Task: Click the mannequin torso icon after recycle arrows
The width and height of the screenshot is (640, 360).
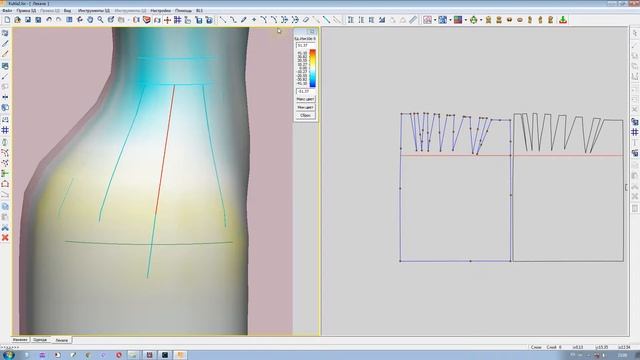Action: click(488, 20)
